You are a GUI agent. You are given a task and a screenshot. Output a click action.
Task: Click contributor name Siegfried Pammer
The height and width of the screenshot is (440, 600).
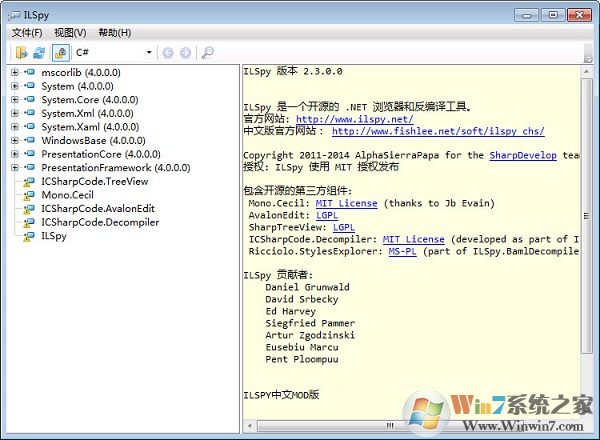pos(310,323)
